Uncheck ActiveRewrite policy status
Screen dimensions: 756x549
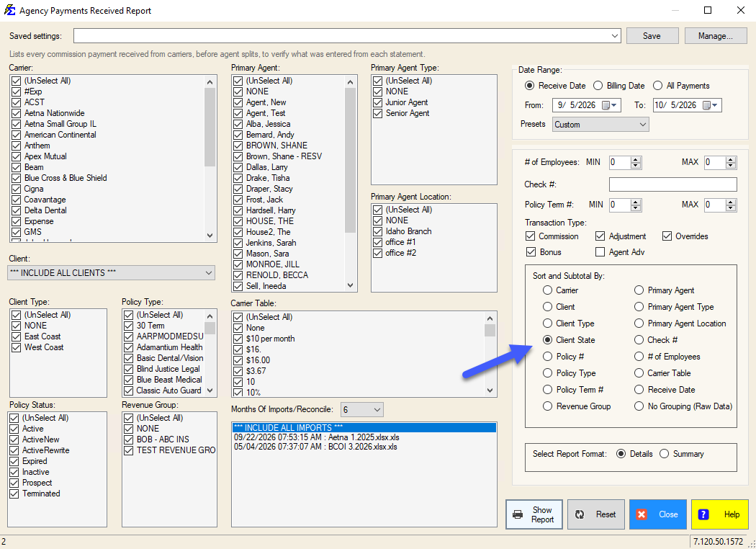click(x=14, y=450)
